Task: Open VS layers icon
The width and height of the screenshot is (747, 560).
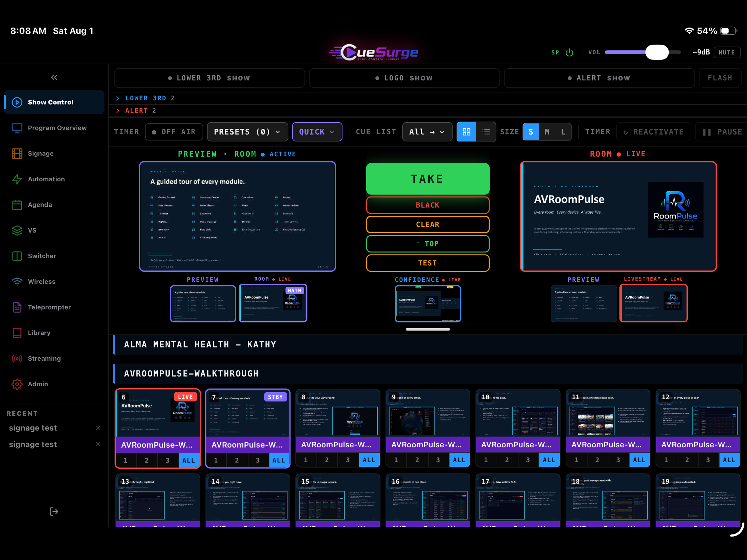Action: pos(17,231)
